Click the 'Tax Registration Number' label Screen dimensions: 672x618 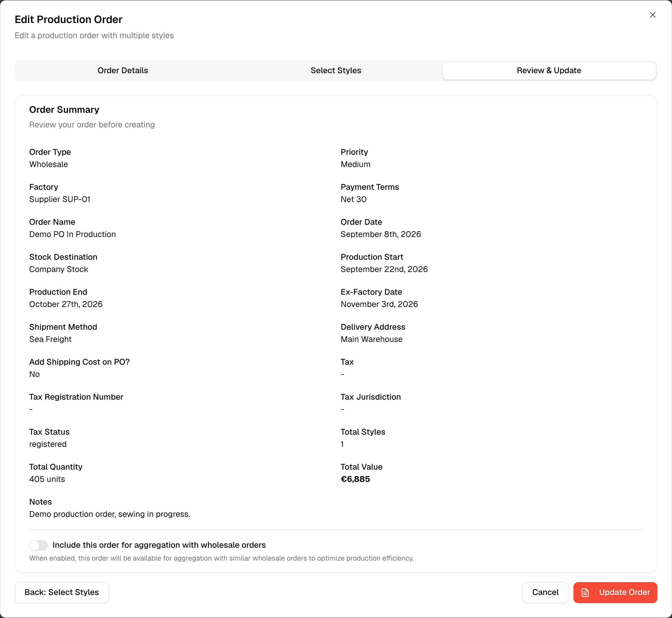coord(76,397)
